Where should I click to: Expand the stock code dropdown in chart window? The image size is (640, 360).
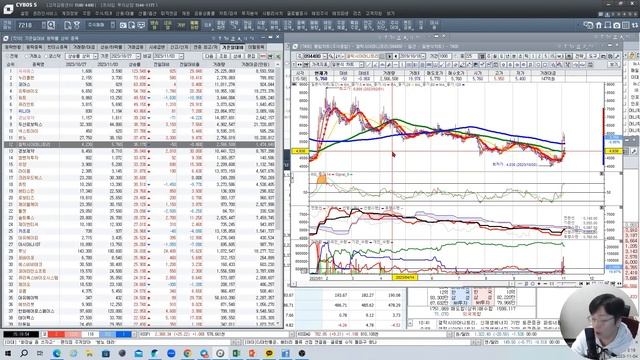point(325,56)
